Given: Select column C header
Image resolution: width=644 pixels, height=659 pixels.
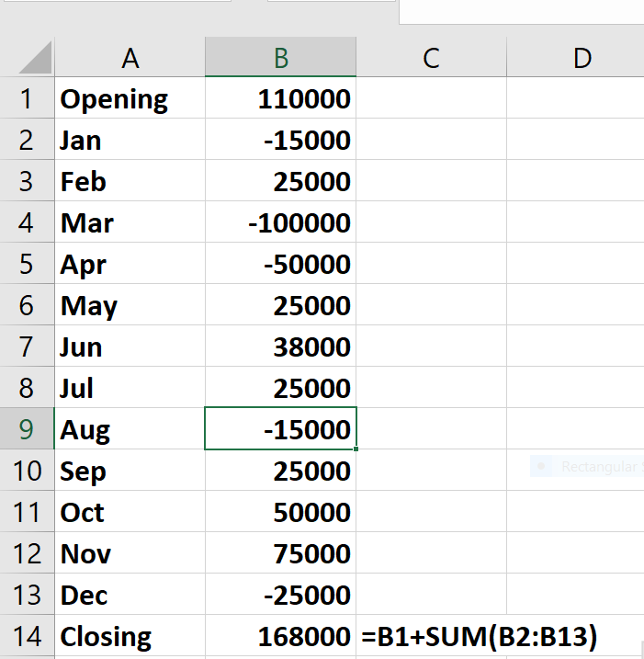Looking at the screenshot, I should point(431,58).
